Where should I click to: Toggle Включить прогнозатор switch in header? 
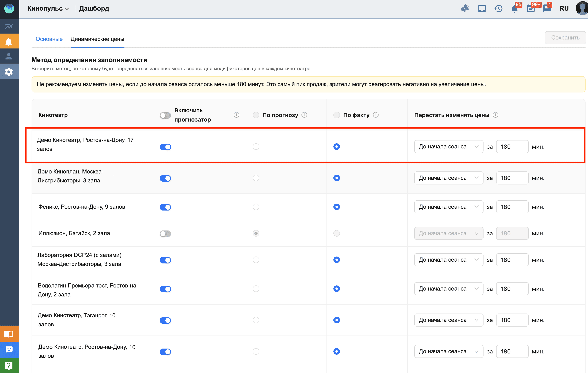165,115
